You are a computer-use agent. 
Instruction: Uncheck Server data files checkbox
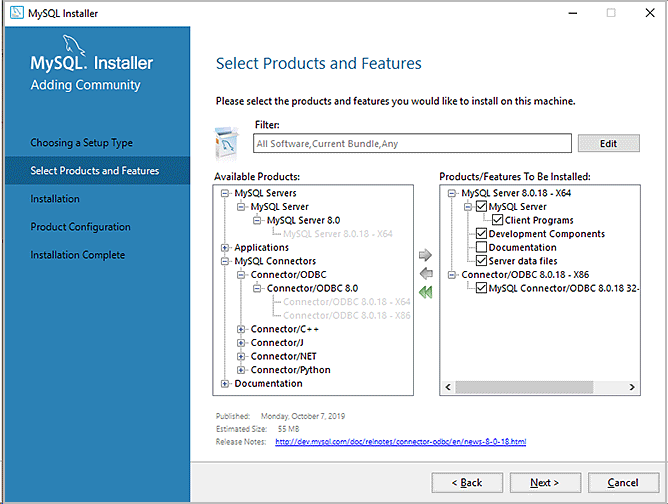[481, 261]
